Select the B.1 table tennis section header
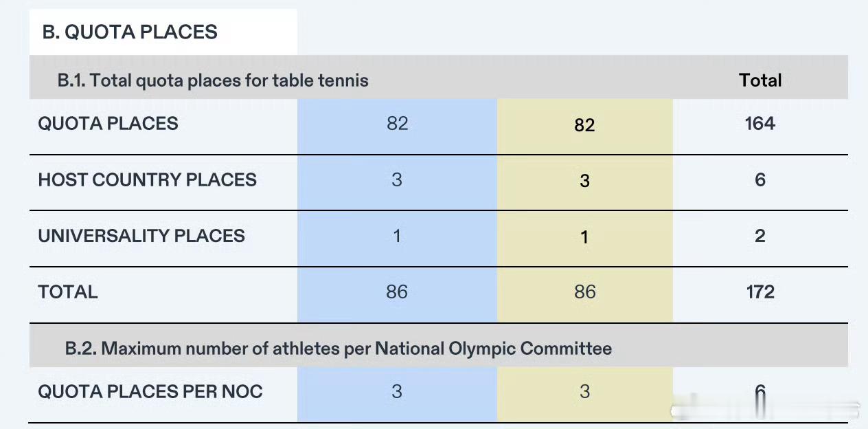 pos(213,80)
